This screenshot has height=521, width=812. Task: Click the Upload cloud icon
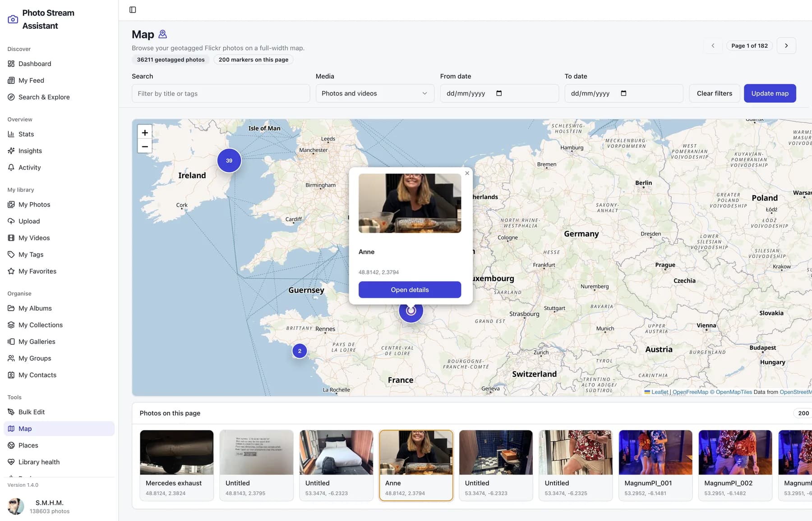tap(11, 221)
